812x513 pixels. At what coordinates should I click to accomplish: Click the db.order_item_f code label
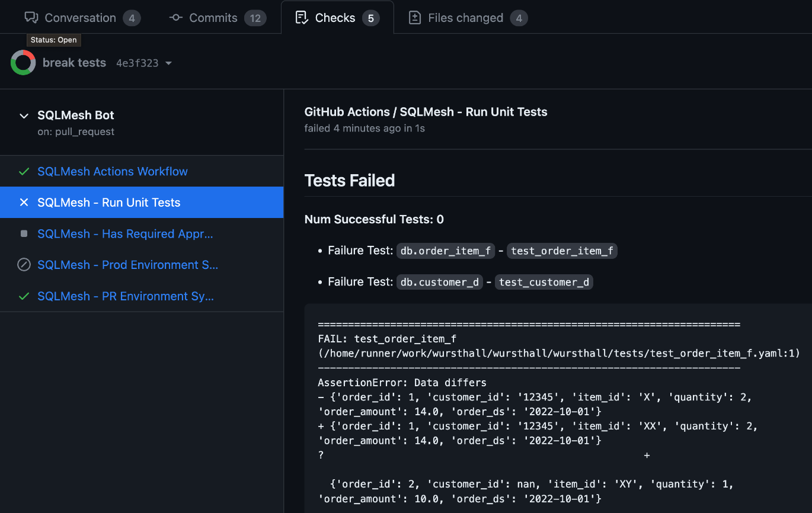[x=445, y=251]
